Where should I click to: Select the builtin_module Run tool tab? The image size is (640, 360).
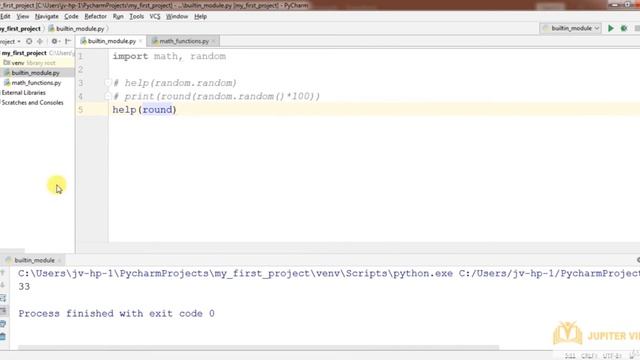(x=34, y=260)
